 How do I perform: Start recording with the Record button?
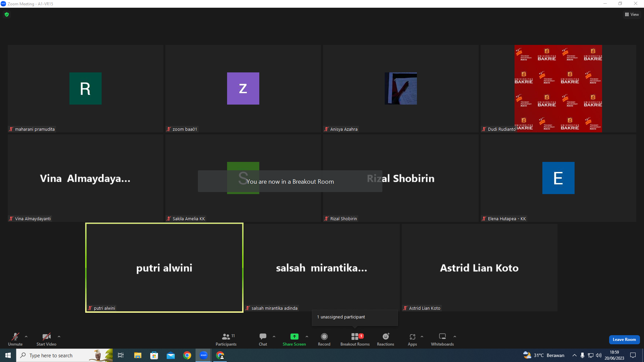(324, 339)
